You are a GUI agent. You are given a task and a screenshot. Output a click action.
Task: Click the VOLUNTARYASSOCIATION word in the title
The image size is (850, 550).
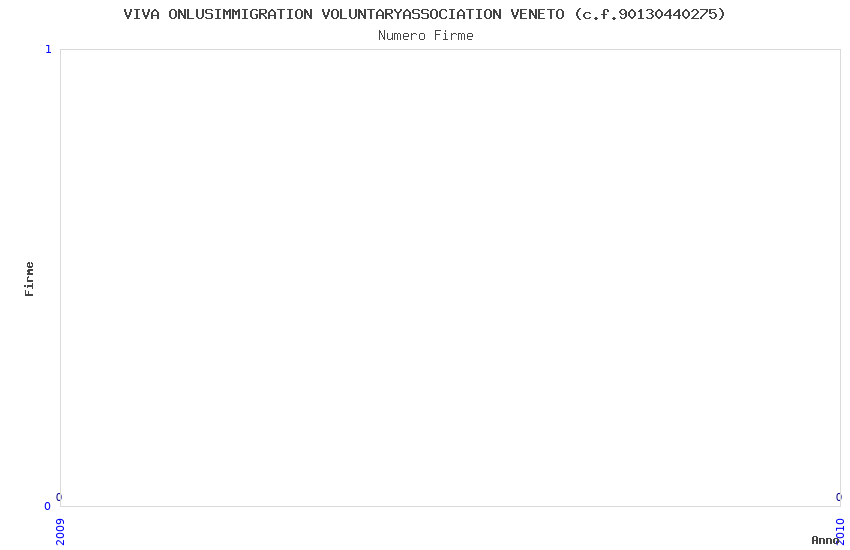click(x=411, y=14)
